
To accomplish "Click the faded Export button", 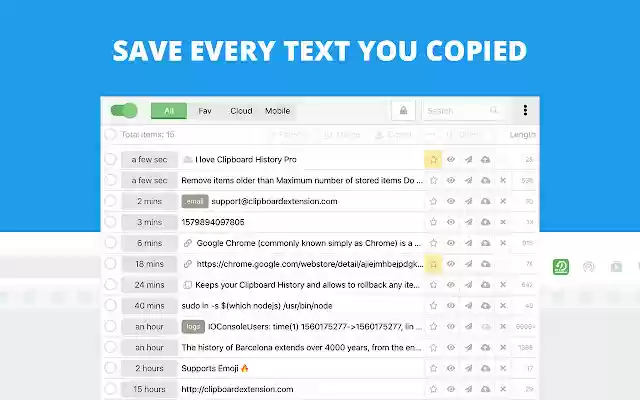I will click(393, 135).
